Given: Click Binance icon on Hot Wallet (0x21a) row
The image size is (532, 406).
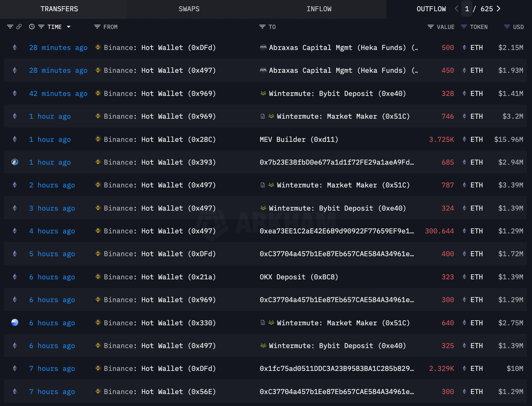Looking at the screenshot, I should click(98, 277).
